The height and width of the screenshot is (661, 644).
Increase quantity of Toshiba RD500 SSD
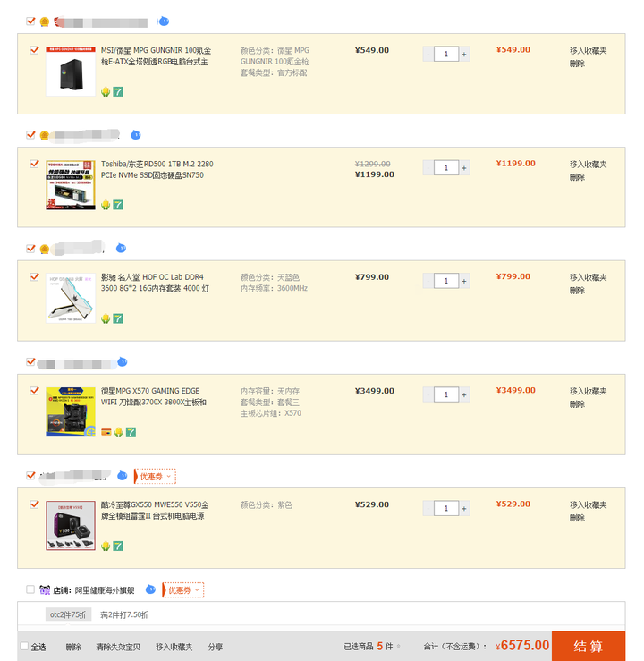[x=464, y=168]
